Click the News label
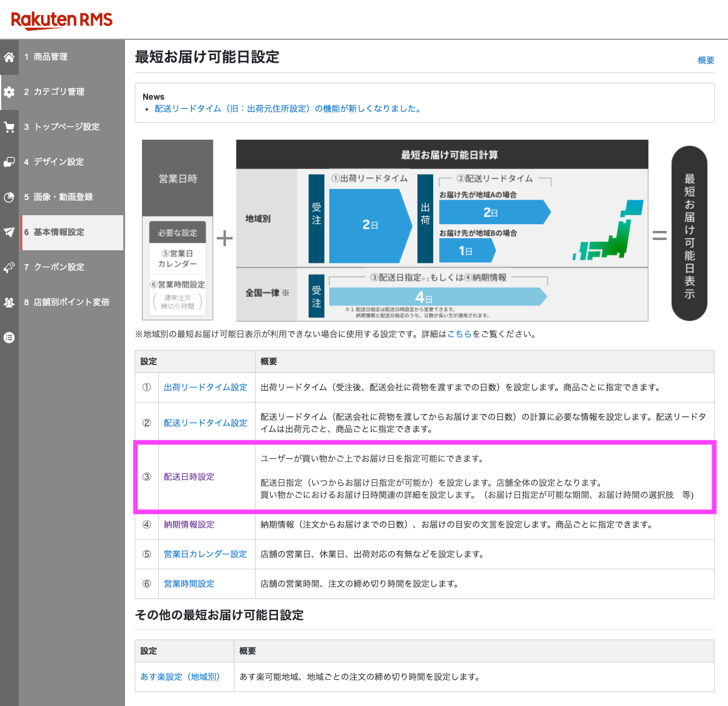 click(153, 97)
